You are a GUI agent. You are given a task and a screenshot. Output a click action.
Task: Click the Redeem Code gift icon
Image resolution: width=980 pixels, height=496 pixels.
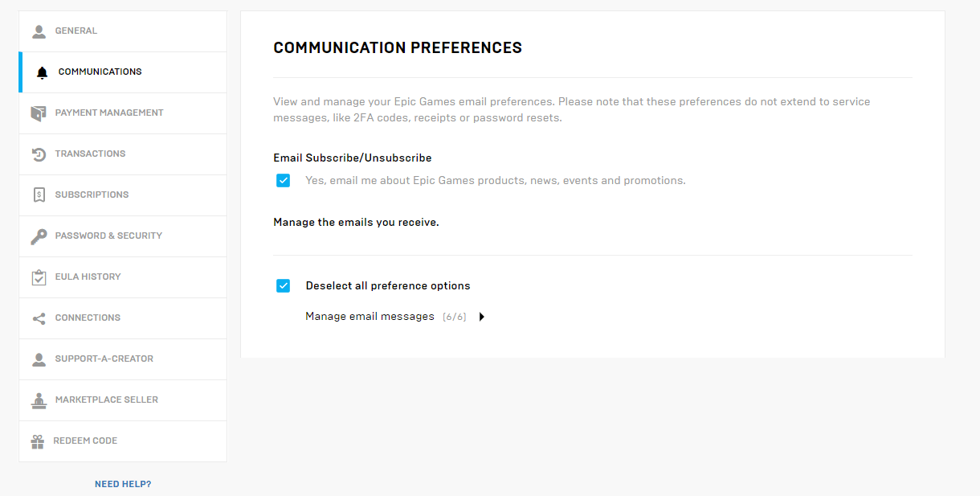click(x=38, y=441)
